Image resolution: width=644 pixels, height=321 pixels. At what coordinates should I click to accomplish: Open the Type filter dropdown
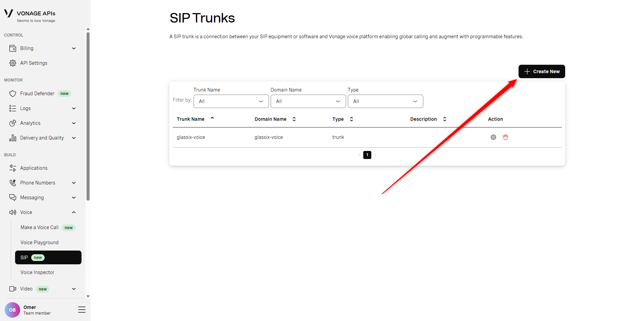[x=385, y=101]
